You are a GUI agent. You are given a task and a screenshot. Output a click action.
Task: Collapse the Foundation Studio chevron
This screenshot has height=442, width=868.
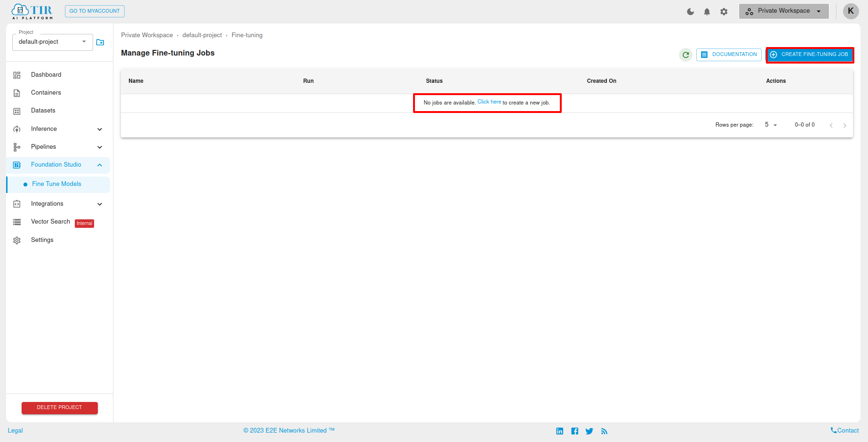(100, 165)
